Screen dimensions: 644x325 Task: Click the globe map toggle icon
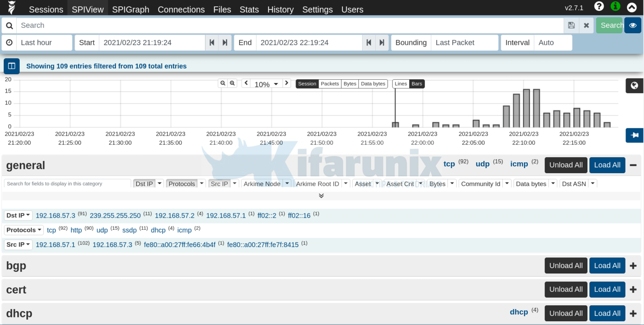point(634,86)
